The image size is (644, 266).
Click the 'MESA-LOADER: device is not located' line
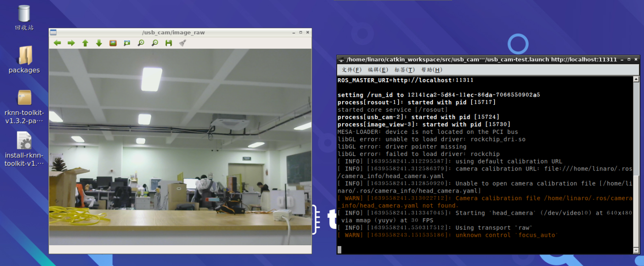pos(427,132)
